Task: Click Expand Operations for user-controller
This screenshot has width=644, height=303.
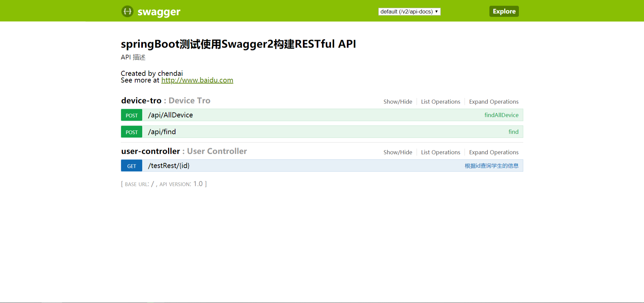Action: 494,152
